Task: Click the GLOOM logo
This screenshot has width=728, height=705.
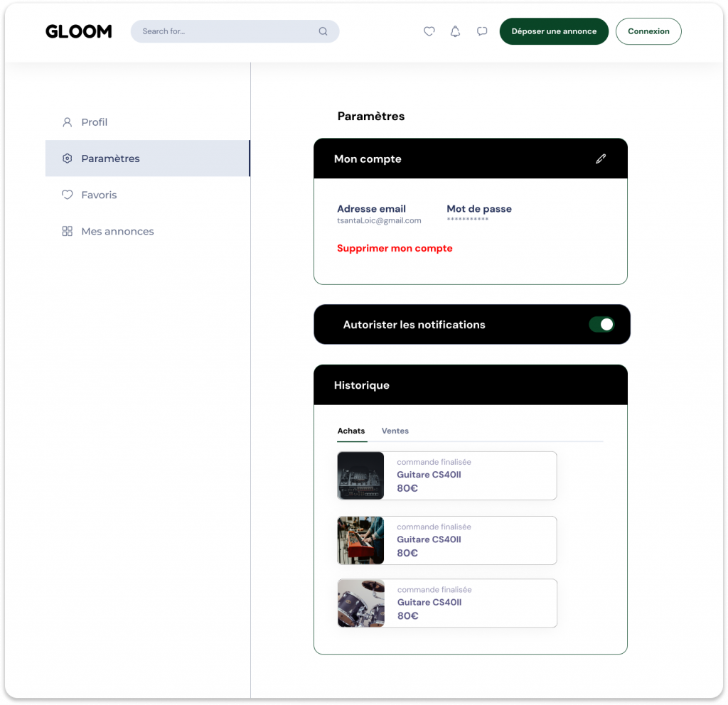Action: (x=78, y=31)
